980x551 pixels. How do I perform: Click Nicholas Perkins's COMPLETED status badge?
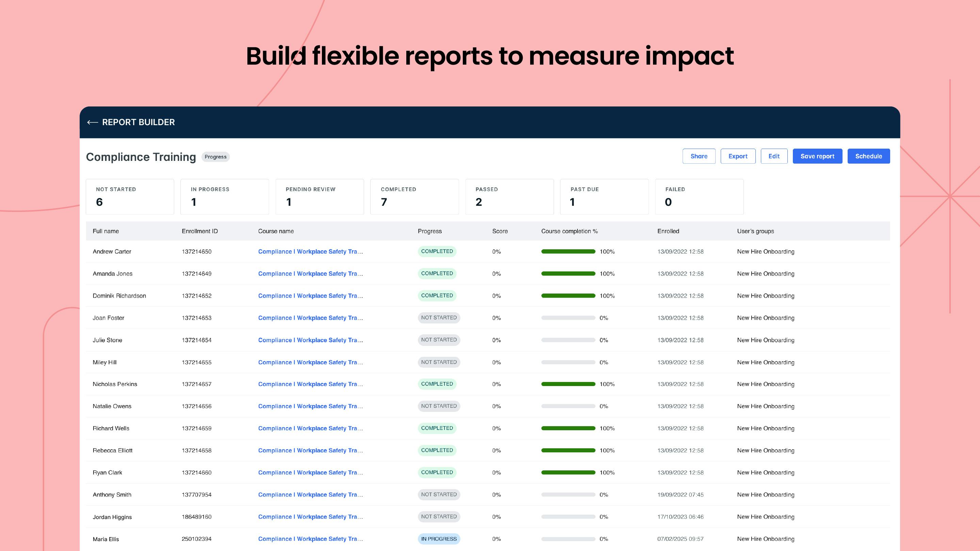437,384
